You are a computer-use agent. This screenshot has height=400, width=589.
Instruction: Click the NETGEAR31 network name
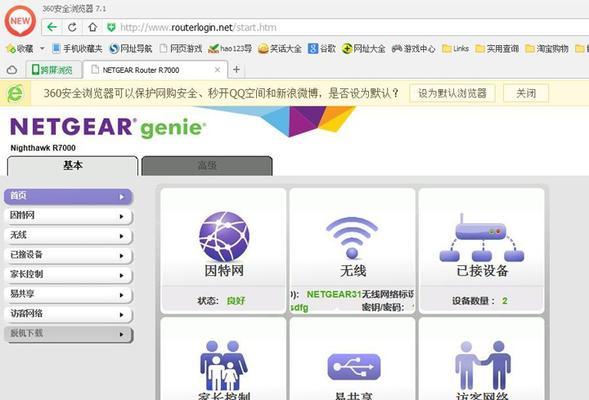pyautogui.click(x=334, y=294)
